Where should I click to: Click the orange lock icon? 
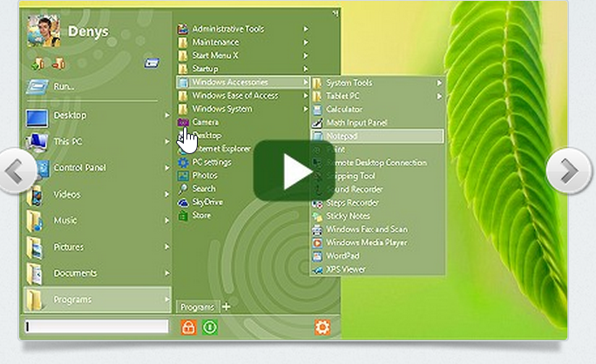tap(188, 327)
